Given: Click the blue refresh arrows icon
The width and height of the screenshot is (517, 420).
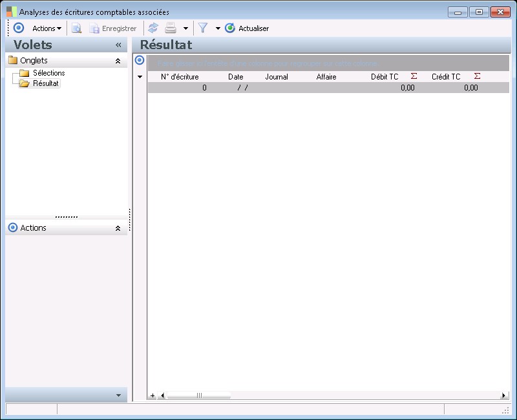Looking at the screenshot, I should click(x=153, y=28).
